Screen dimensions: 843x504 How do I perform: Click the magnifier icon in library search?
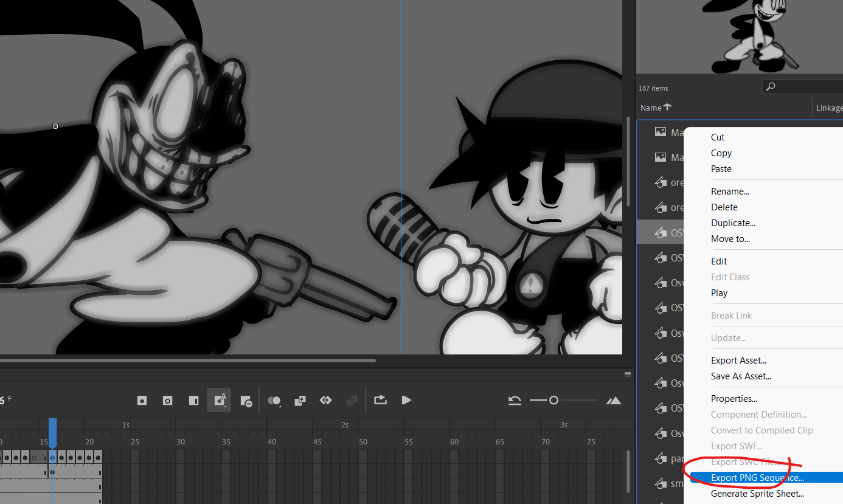[771, 87]
